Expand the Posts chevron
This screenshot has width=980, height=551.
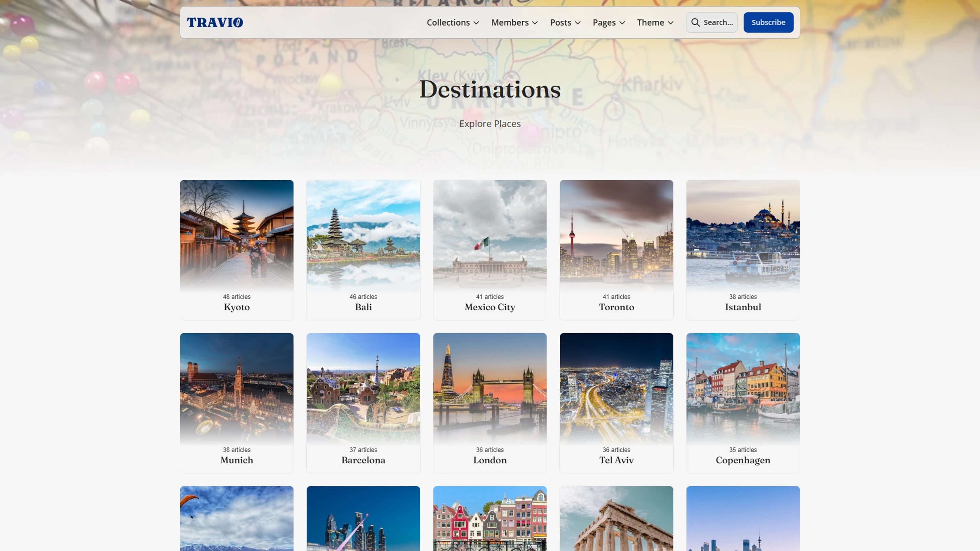pos(577,23)
